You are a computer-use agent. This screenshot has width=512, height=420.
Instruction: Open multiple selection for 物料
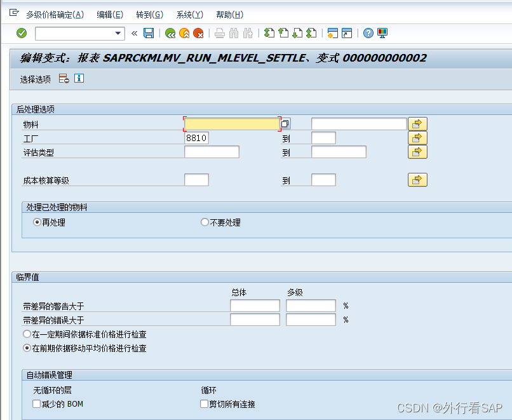click(x=417, y=124)
